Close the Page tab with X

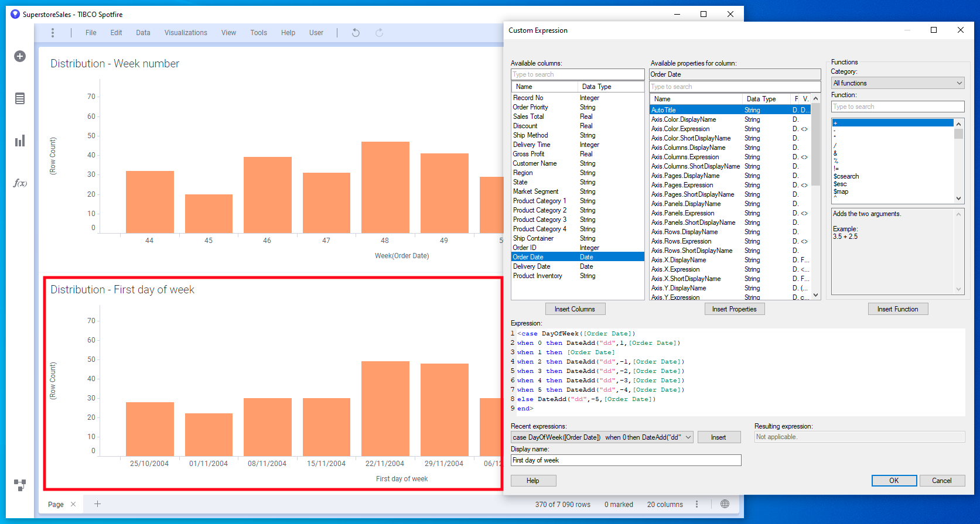pos(73,504)
